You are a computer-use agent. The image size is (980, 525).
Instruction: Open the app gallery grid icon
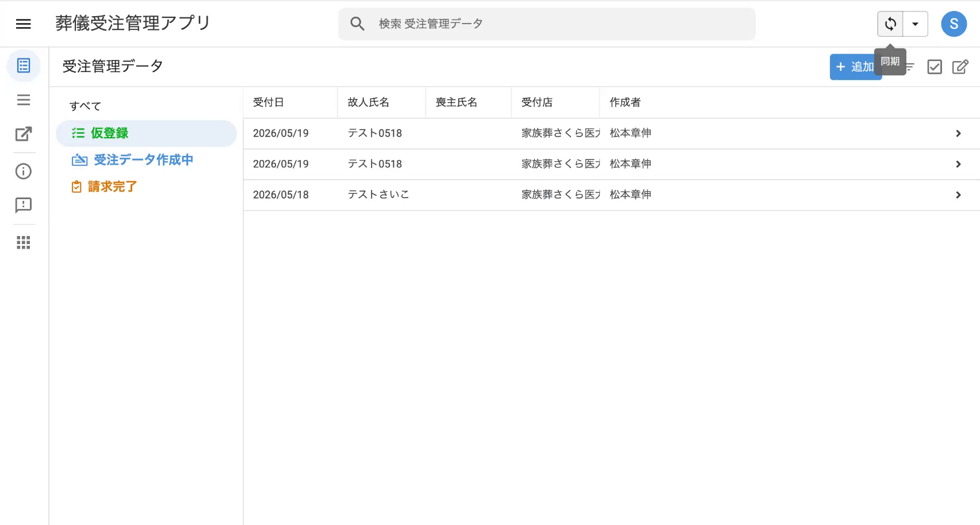pyautogui.click(x=24, y=242)
